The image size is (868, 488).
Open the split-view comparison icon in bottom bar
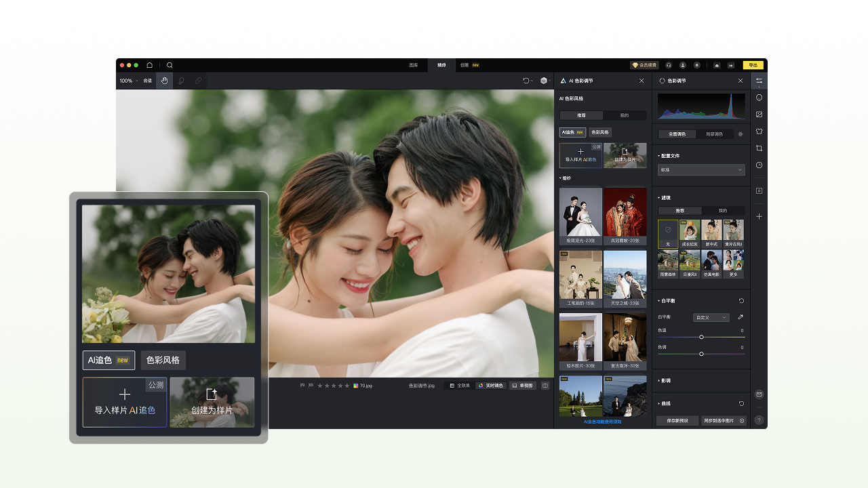pyautogui.click(x=545, y=386)
